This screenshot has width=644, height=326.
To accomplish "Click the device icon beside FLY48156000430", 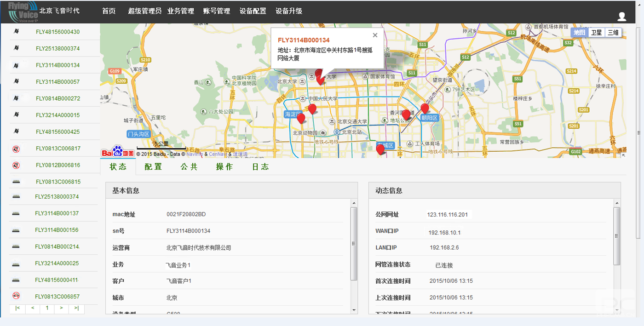I will point(16,32).
